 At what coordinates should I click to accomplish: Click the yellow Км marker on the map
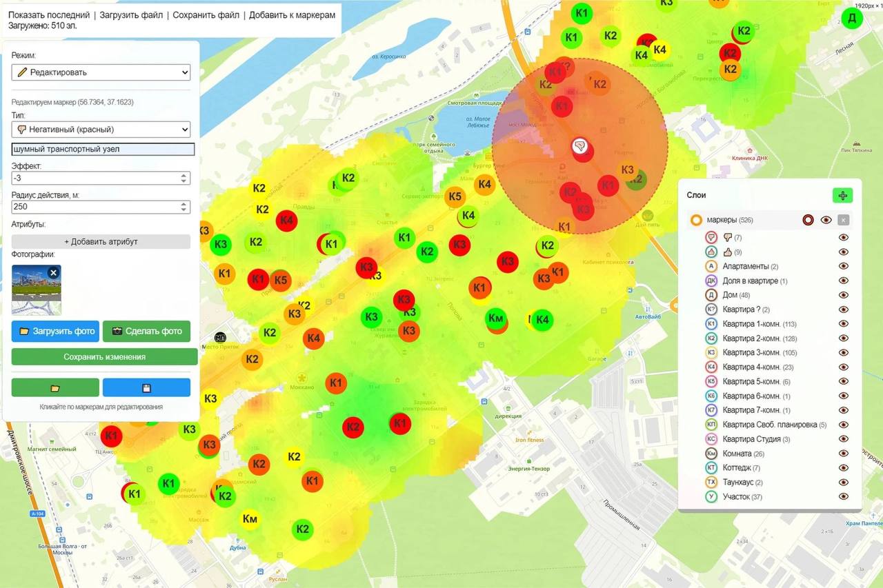click(x=250, y=518)
